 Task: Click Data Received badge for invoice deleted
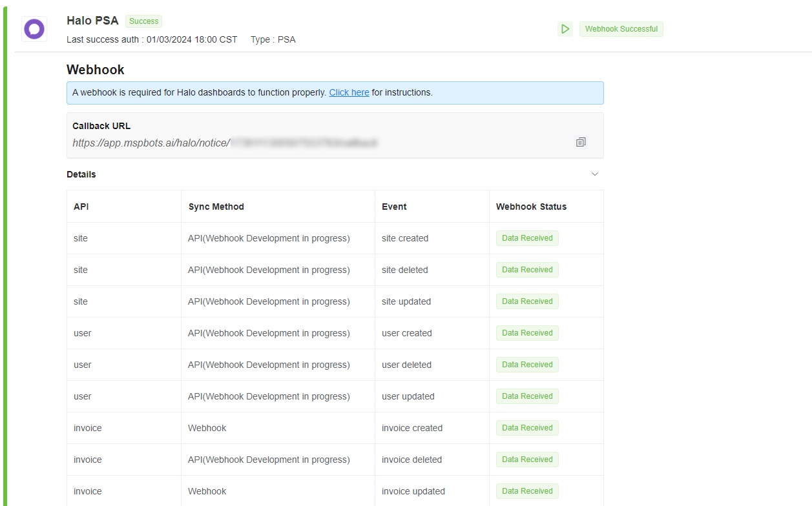pyautogui.click(x=527, y=460)
